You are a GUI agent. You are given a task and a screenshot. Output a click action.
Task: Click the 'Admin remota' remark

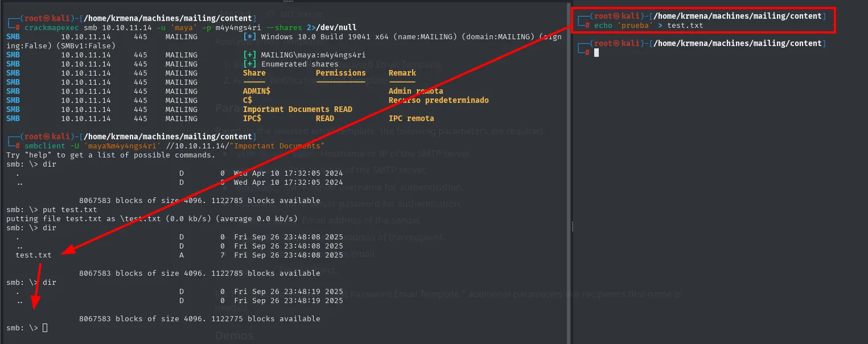(x=416, y=91)
